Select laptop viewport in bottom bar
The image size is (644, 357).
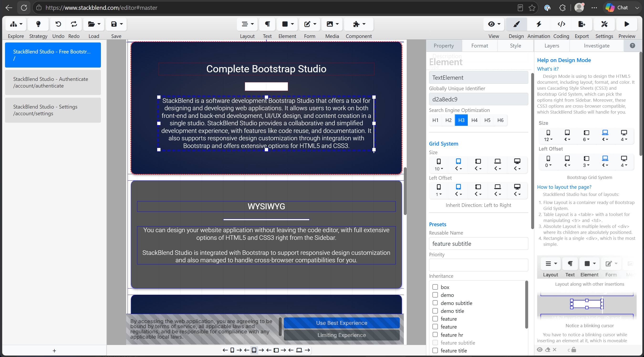299,350
